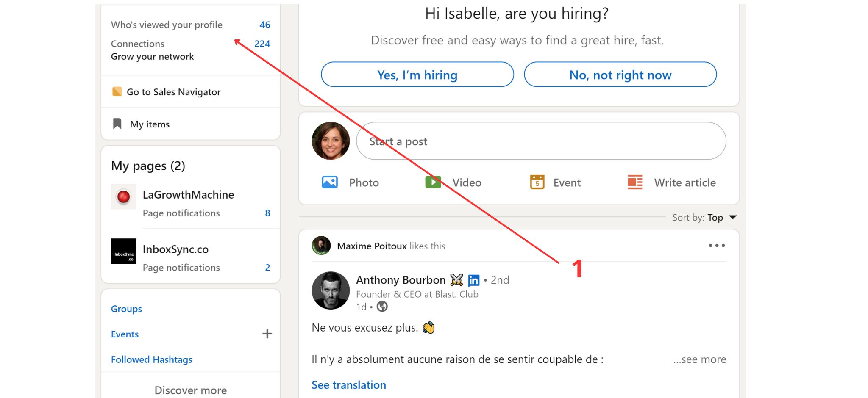Click Isabelle's profile picture by post box
This screenshot has height=398, width=868.
(331, 141)
